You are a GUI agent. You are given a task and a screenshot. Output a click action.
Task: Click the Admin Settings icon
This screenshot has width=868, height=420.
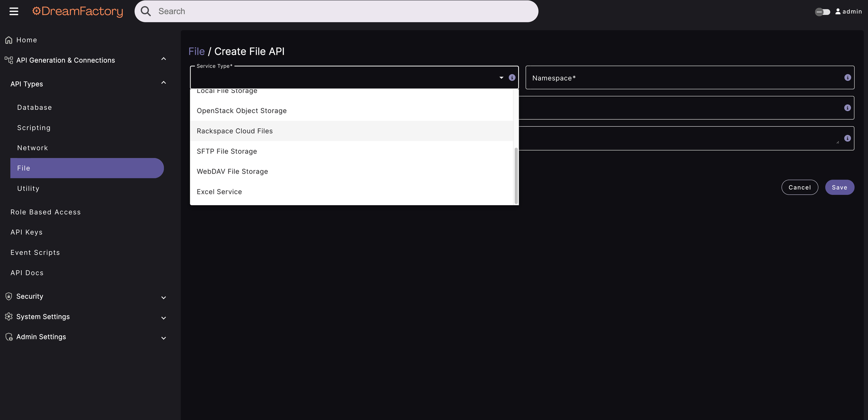point(9,337)
